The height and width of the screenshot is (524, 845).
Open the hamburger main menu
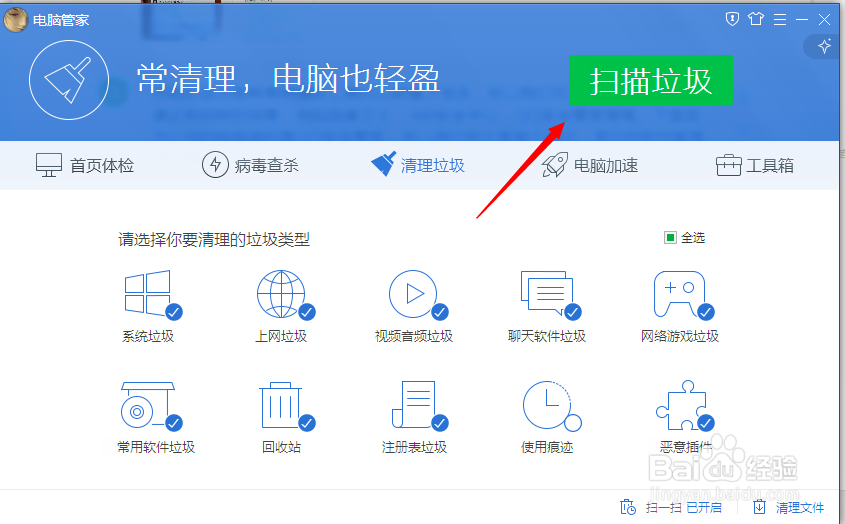click(x=780, y=20)
